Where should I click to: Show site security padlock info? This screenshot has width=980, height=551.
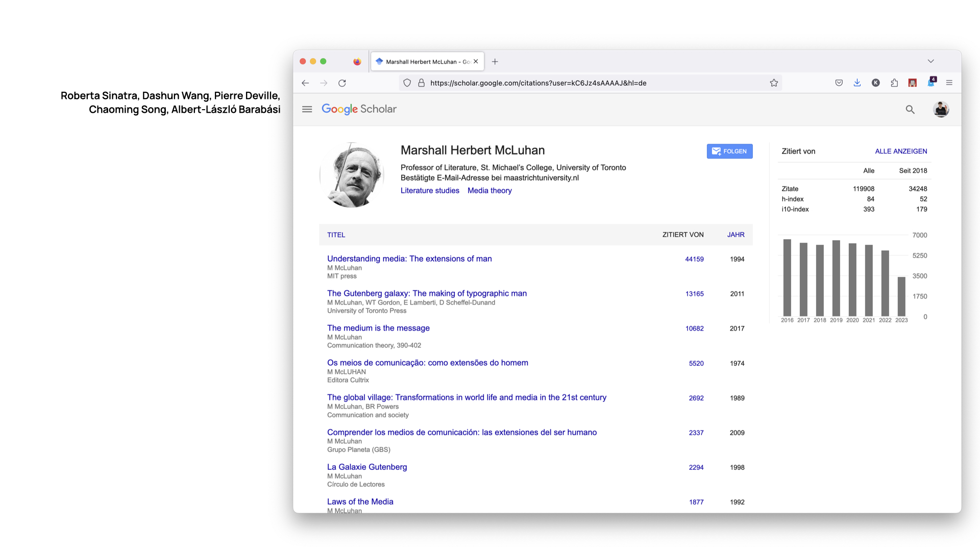[x=421, y=83]
